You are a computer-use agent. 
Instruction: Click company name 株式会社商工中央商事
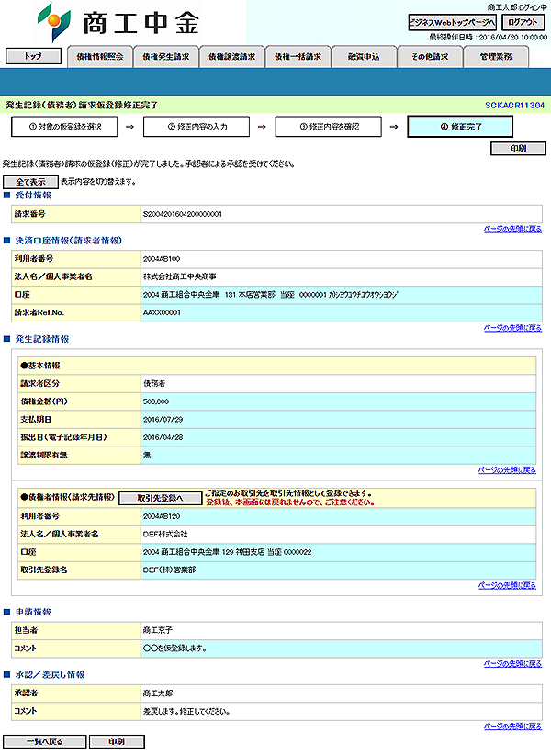click(179, 276)
